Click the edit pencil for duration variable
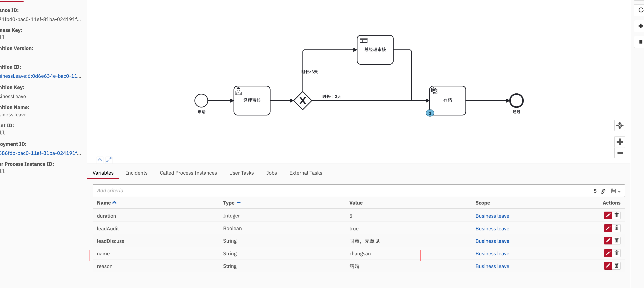Image resolution: width=644 pixels, height=288 pixels. [x=608, y=215]
